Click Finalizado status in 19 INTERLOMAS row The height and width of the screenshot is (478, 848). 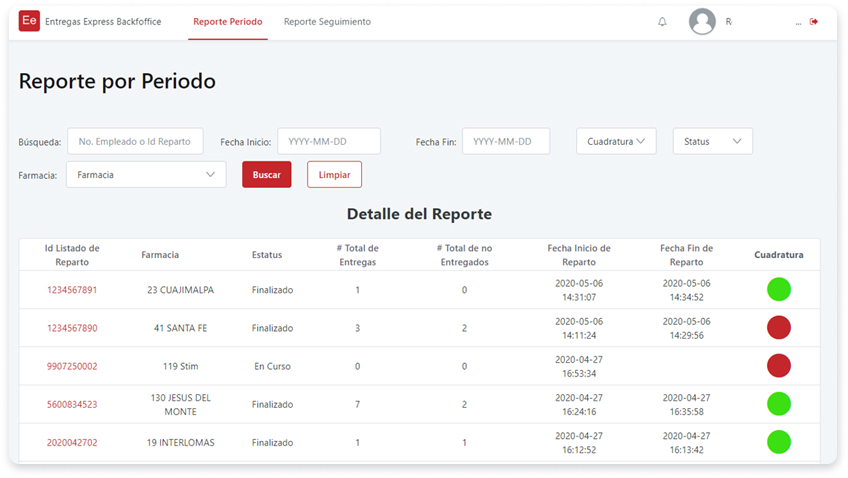273,442
